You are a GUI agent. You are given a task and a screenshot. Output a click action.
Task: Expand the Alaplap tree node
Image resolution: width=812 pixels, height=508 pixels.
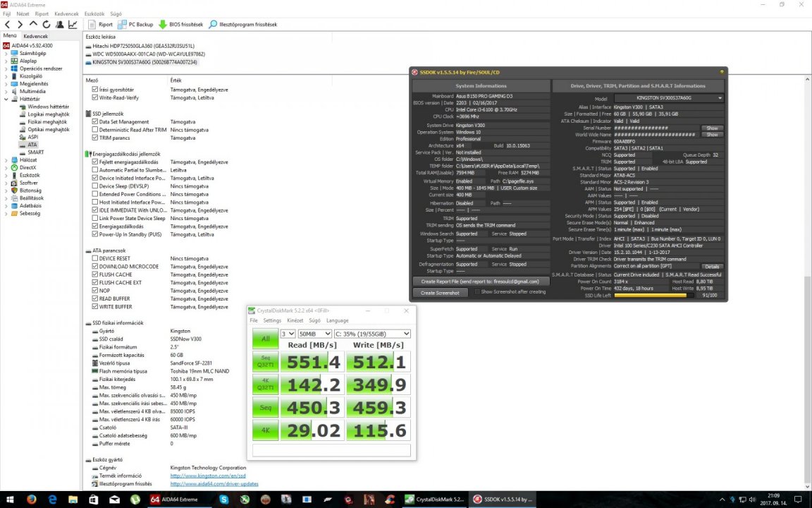(6, 61)
